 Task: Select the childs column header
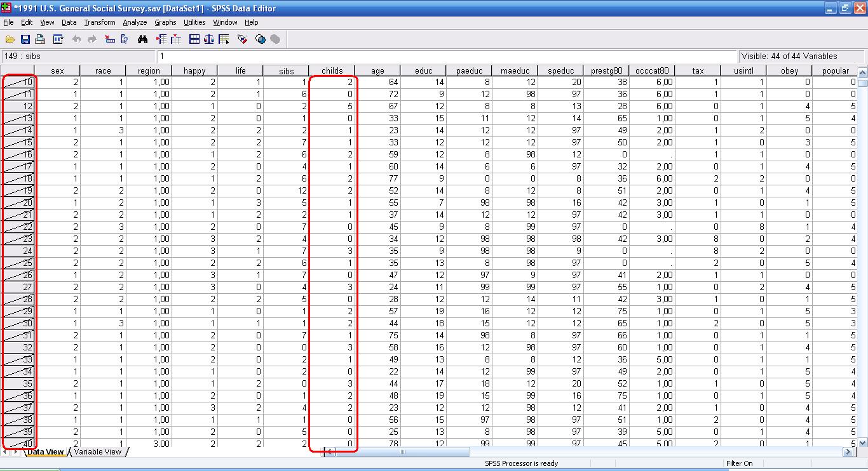332,70
